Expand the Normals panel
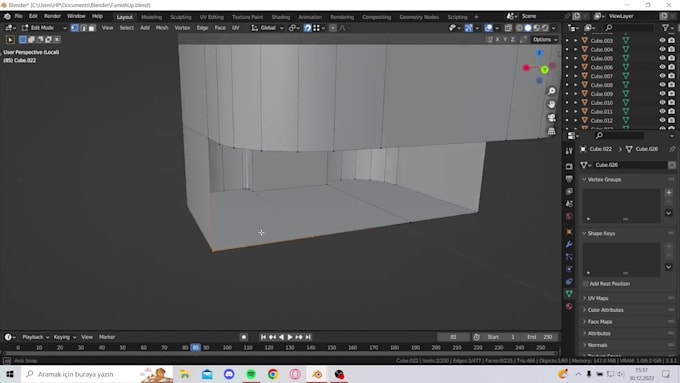 point(584,345)
